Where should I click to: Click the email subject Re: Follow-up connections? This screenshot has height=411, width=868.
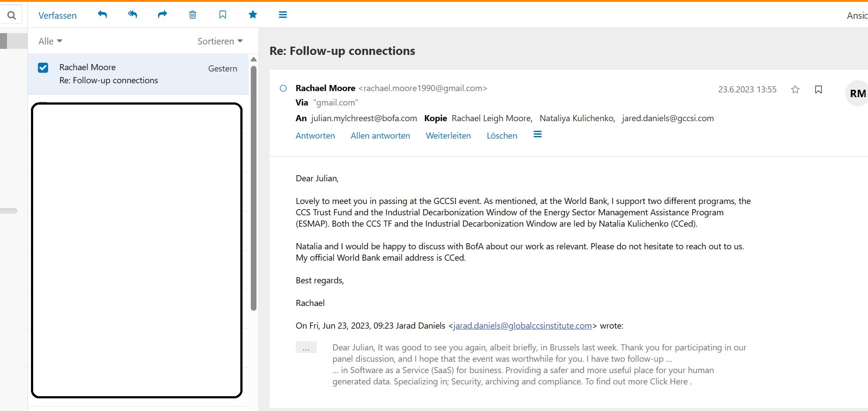(x=342, y=51)
